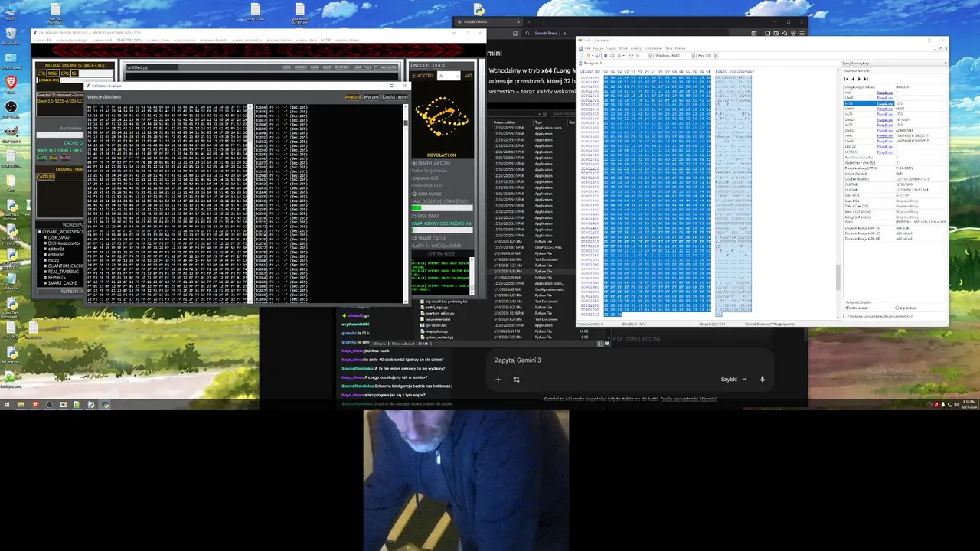
Task: Click the Disk Swap progress bar
Action: 441,230
